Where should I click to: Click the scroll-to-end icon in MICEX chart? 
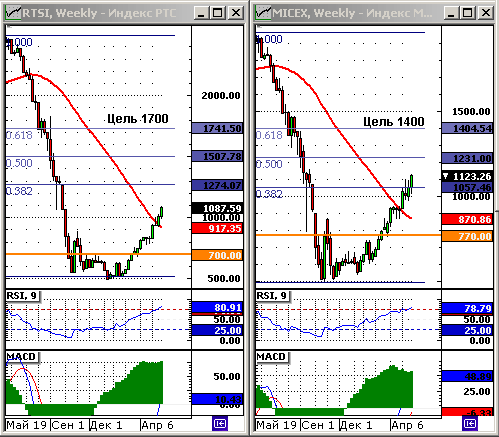point(470,424)
